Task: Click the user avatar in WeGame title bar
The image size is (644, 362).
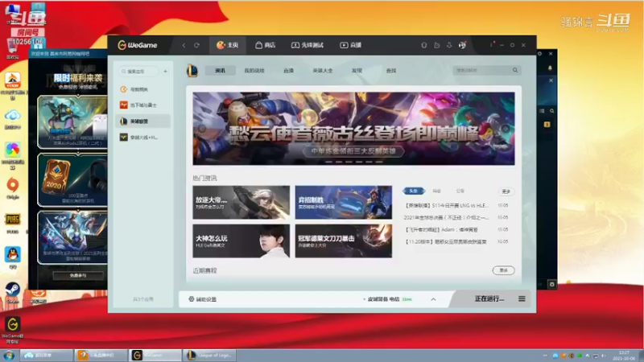Action: (462, 45)
